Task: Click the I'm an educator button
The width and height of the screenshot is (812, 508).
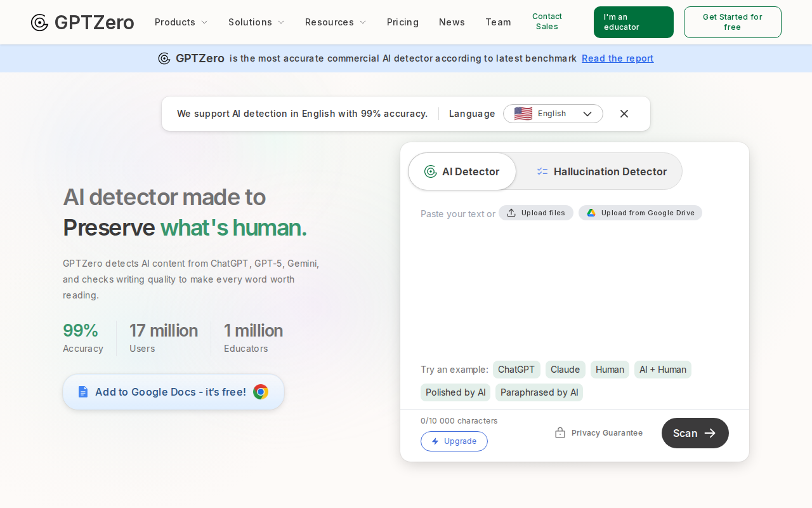Action: [x=634, y=22]
